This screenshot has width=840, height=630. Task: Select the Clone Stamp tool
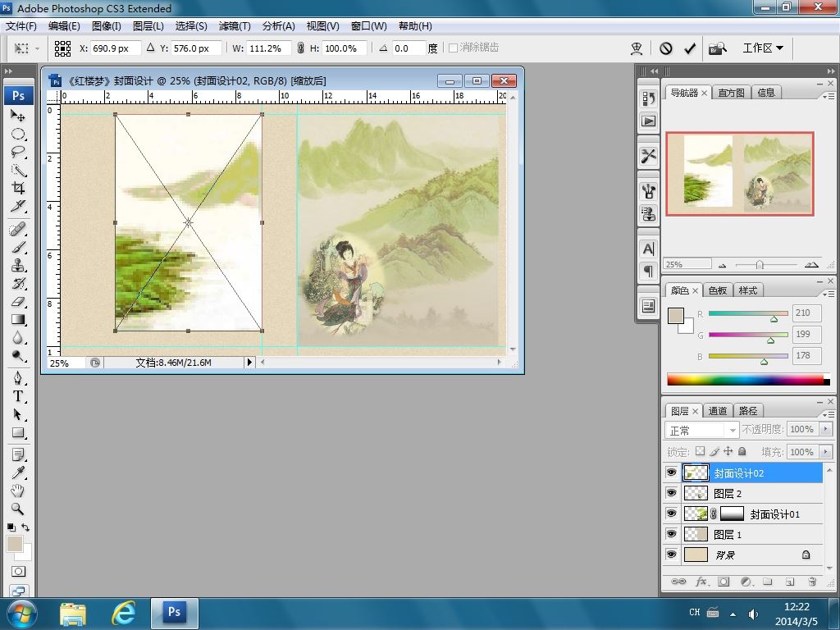click(x=18, y=266)
